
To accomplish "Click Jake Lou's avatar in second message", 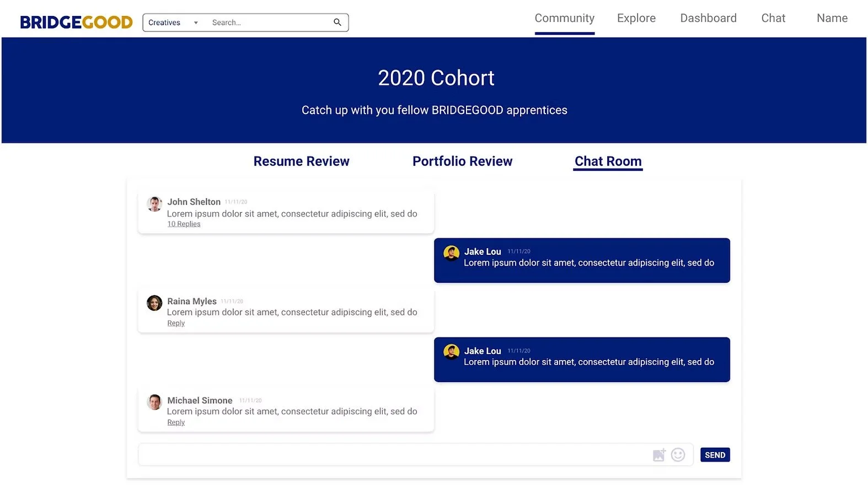I will click(451, 352).
